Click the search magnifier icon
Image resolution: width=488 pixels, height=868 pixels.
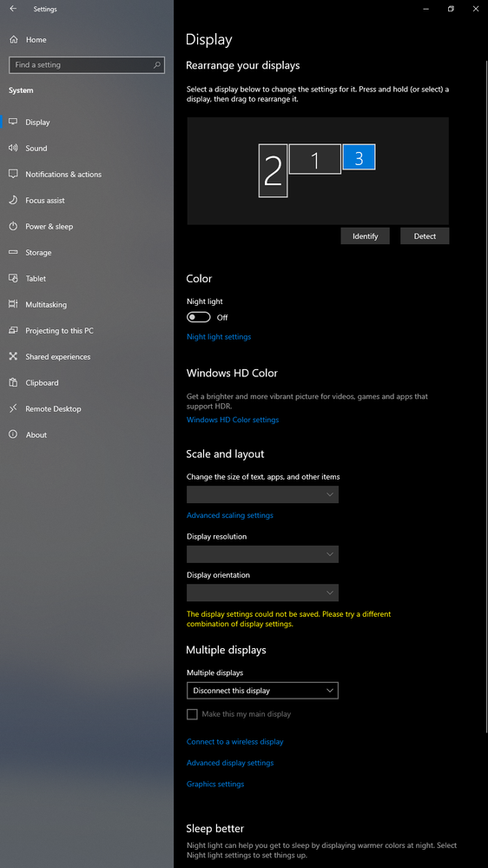[x=157, y=65]
